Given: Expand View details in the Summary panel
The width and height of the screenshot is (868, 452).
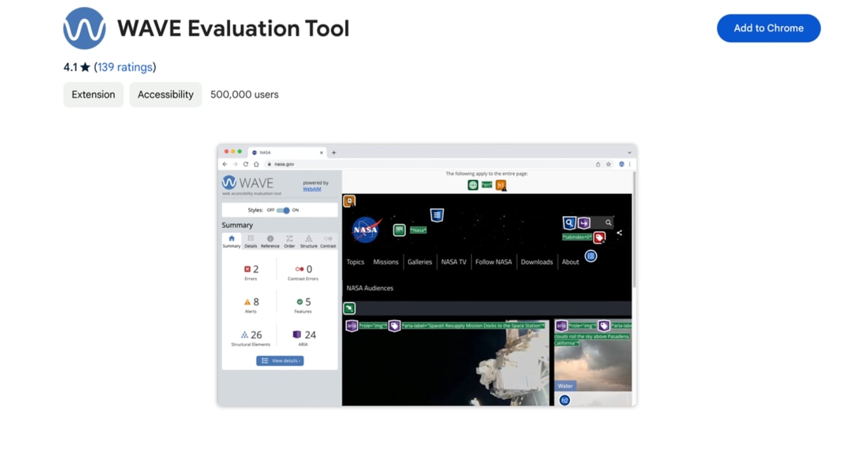Looking at the screenshot, I should coord(280,360).
